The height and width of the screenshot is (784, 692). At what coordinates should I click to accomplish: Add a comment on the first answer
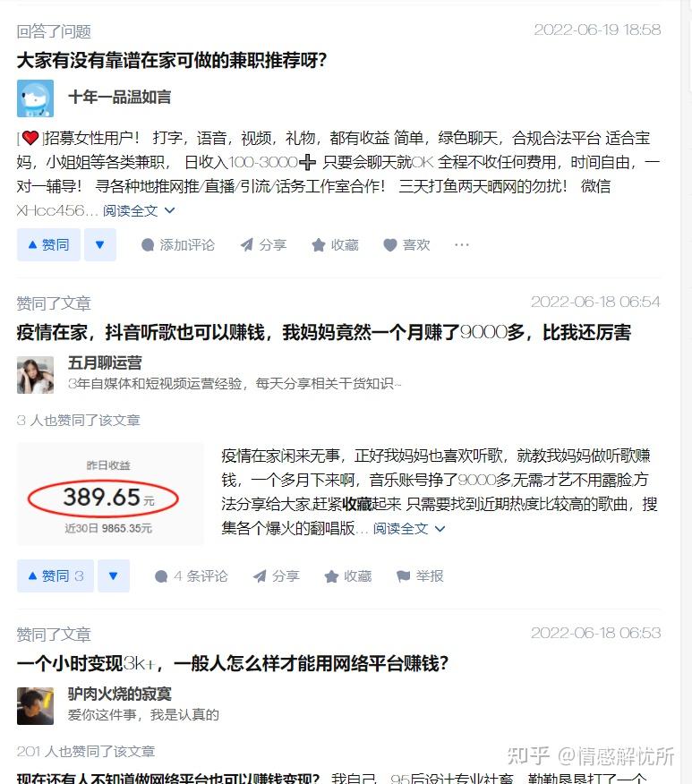[x=178, y=245]
